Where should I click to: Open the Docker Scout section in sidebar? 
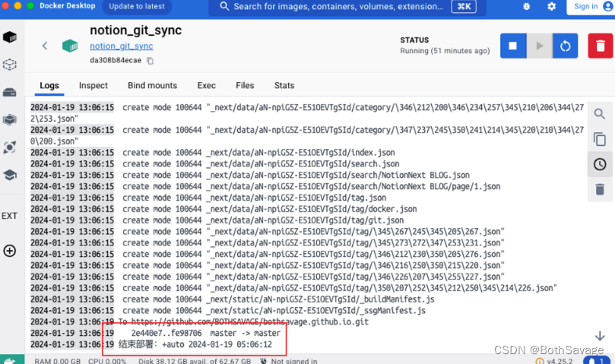10,147
